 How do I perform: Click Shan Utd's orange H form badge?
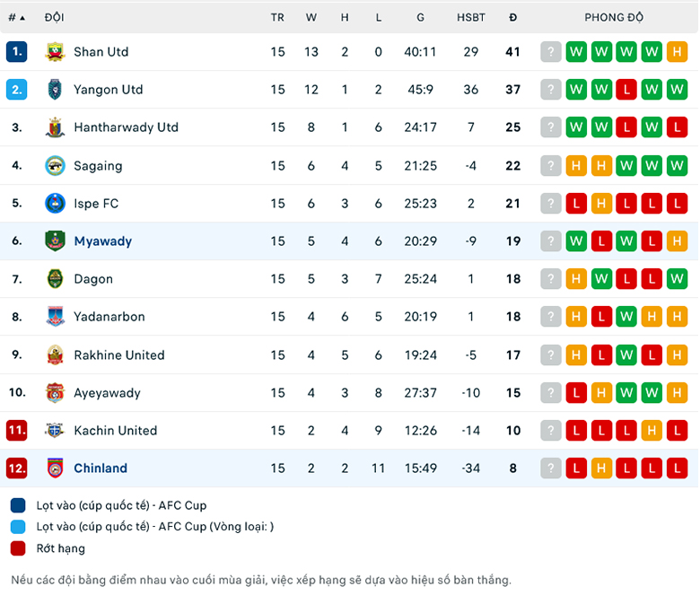(x=677, y=52)
